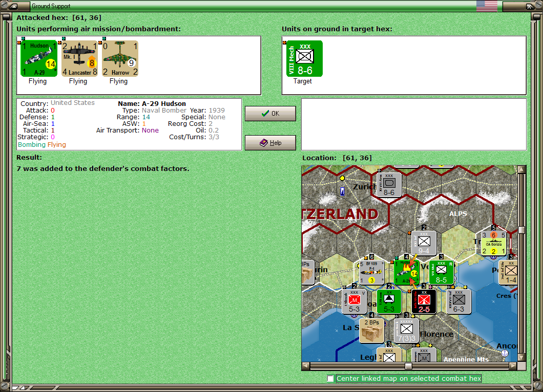Click the green 5-3 mountain division counter
Viewport: 543px width, 392px height.
point(389,302)
